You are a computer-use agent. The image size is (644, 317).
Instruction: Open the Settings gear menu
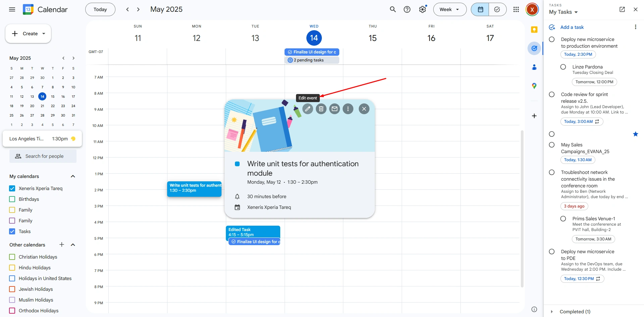point(422,9)
